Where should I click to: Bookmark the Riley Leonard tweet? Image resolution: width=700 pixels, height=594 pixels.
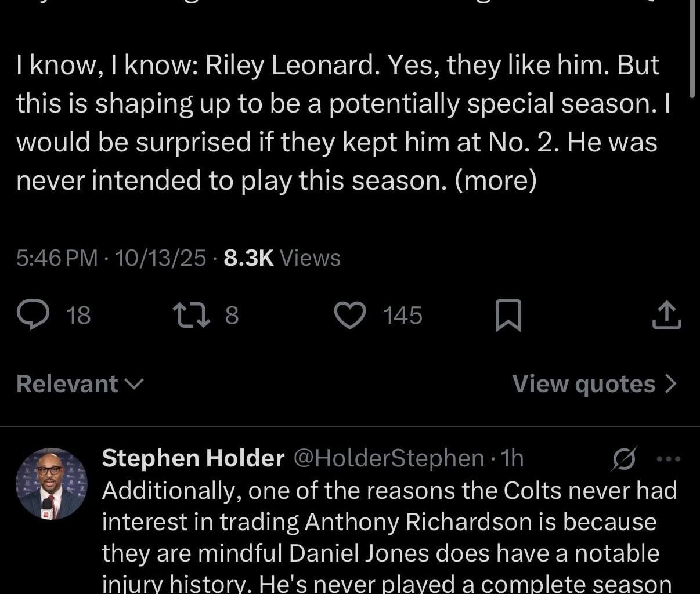510,315
